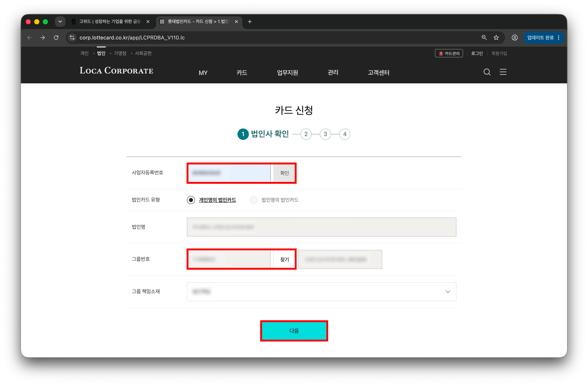
Task: Click the 다음 button
Action: point(294,331)
